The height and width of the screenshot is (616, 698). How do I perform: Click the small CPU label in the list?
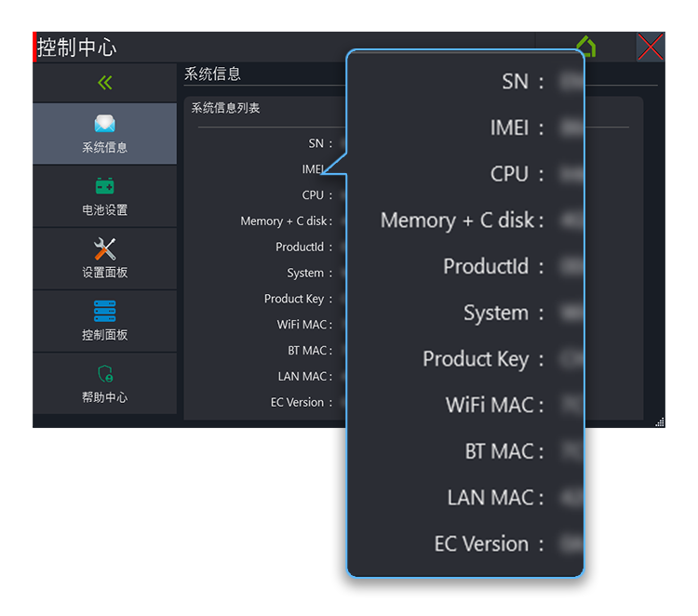coord(313,195)
